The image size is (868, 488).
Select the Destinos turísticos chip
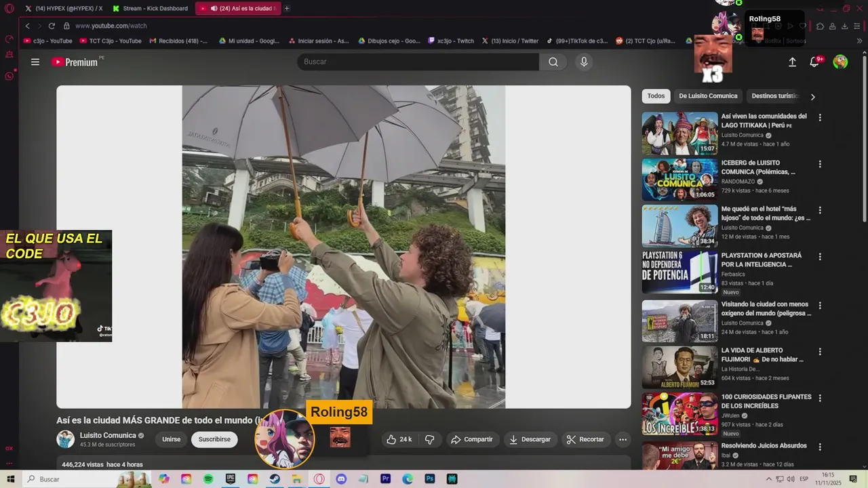tap(775, 96)
